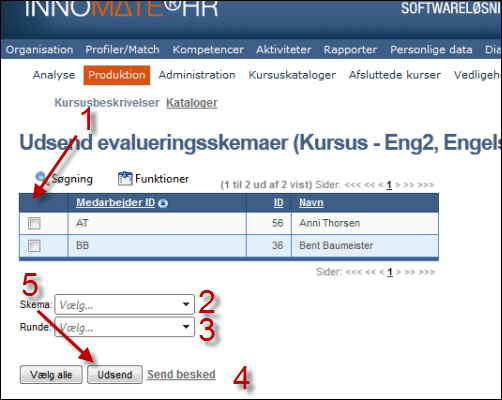Go to page 1 in top pagination
This screenshot has height=400, width=502.
[x=389, y=185]
